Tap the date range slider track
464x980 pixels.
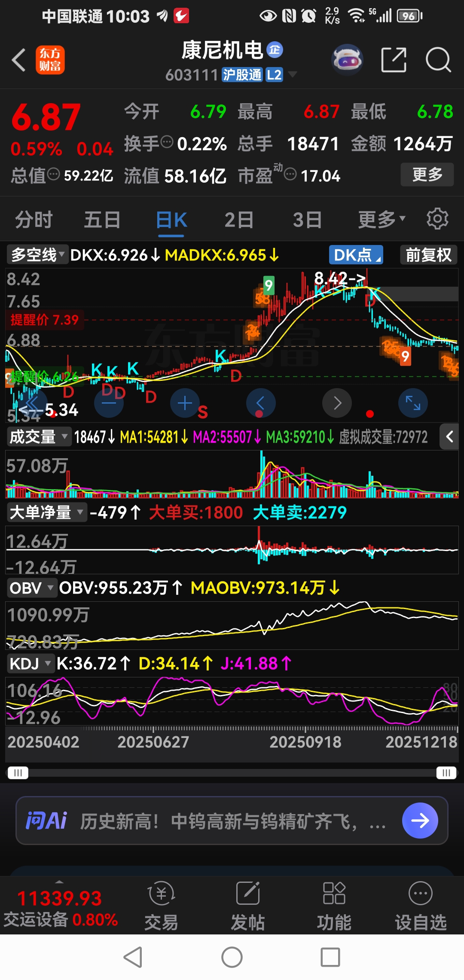point(232,773)
